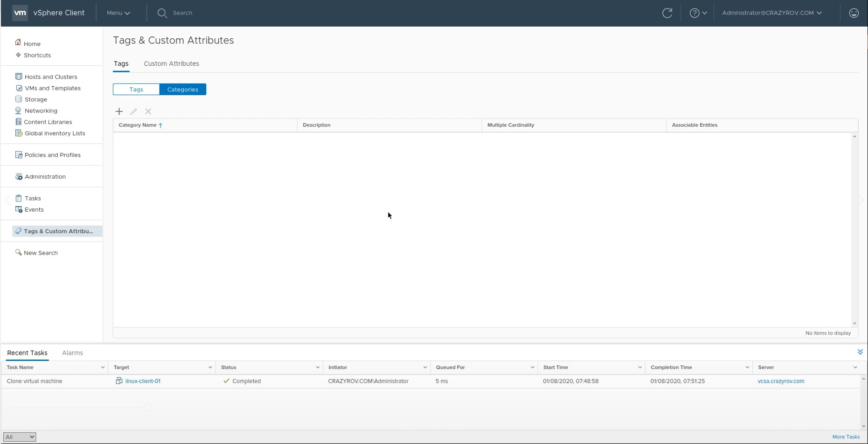Click the Networking globe icon
The height and width of the screenshot is (444, 868).
click(x=19, y=110)
